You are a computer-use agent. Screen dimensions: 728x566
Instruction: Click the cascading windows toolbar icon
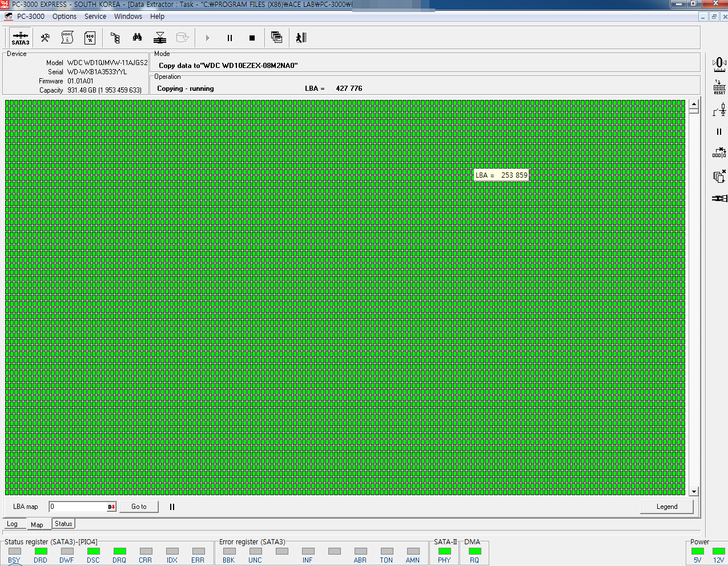[x=276, y=38]
